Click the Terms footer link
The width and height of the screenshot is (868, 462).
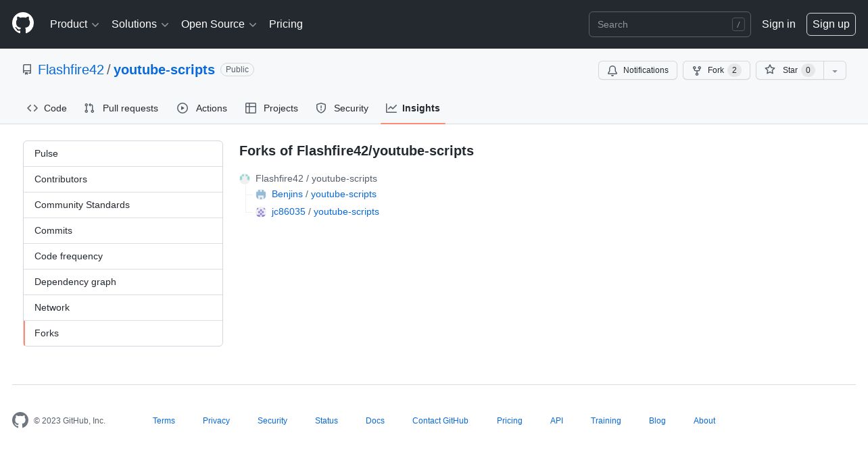point(164,421)
